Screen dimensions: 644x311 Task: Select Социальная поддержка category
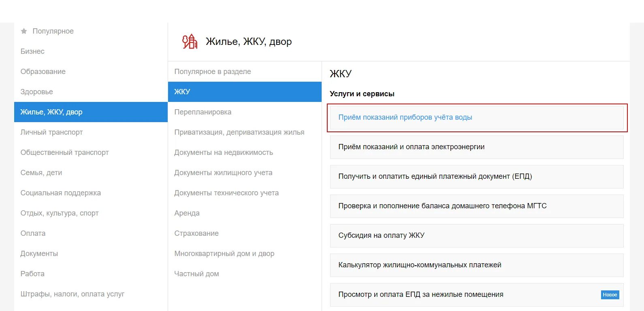pos(61,193)
